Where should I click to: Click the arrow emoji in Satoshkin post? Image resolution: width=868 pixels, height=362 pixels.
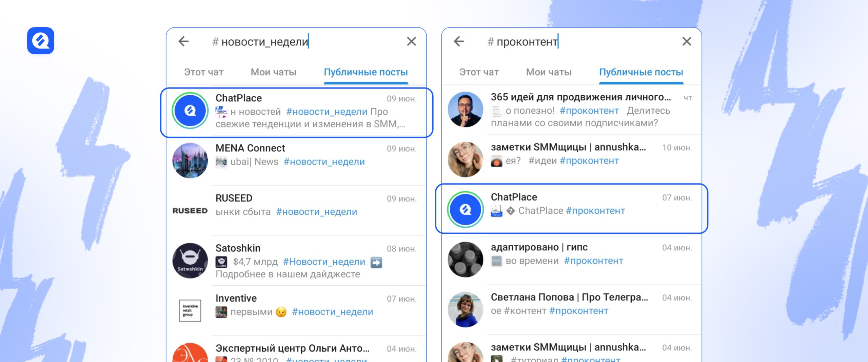click(376, 262)
